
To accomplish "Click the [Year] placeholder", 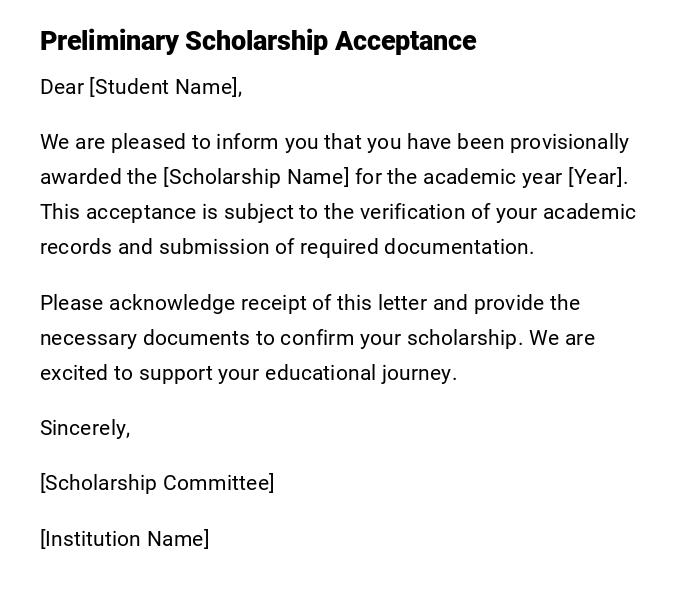I will coord(597,177).
